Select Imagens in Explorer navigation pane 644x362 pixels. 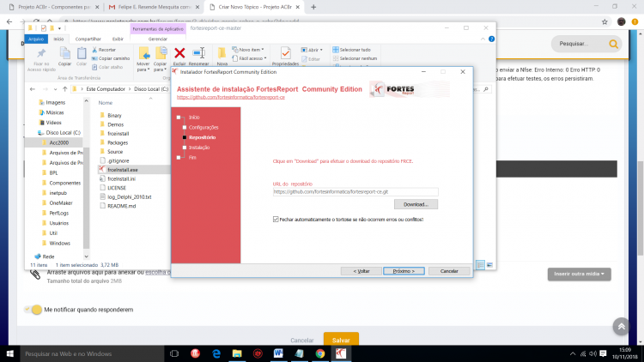pos(55,102)
